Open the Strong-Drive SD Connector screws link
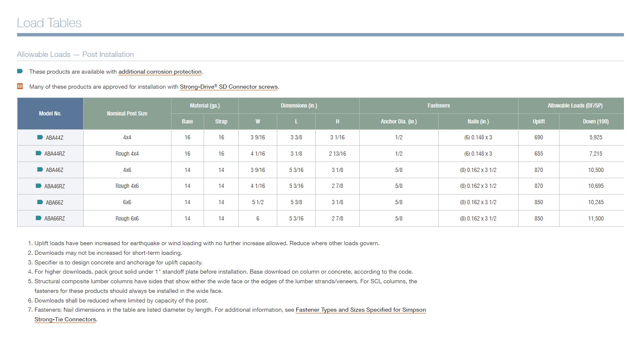The image size is (644, 346). point(229,87)
